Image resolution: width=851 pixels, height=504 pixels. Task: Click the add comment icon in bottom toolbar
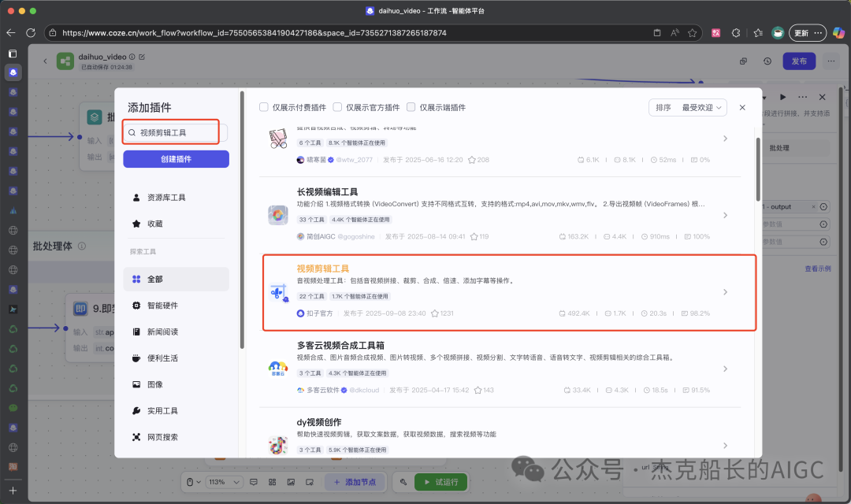coord(254,482)
